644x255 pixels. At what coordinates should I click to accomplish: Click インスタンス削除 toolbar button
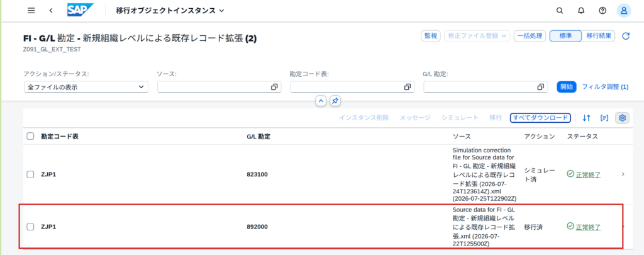tap(364, 118)
